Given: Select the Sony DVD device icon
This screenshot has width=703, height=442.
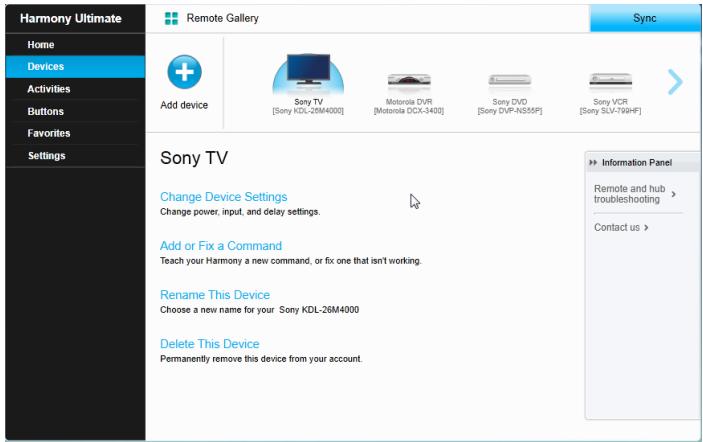Looking at the screenshot, I should (510, 81).
